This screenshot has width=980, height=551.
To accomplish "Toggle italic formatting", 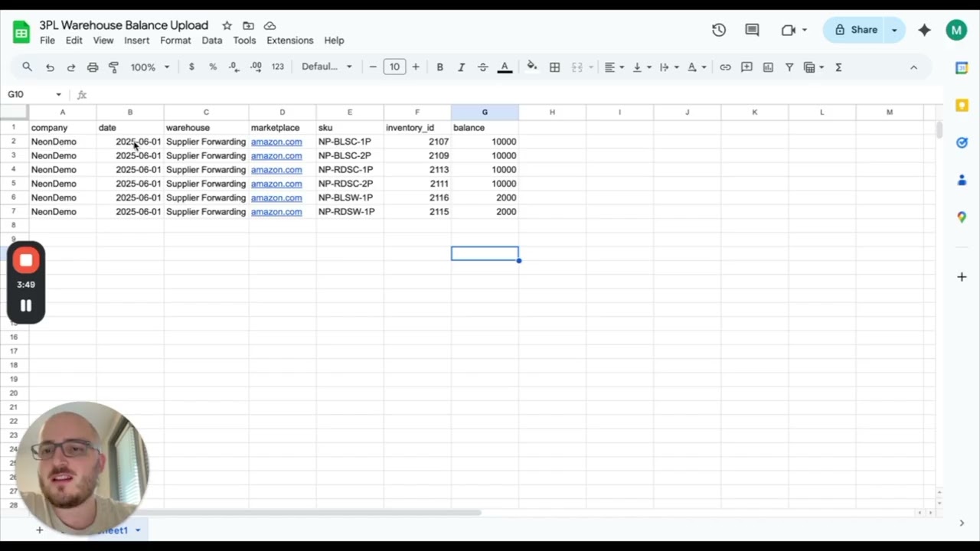I will 461,67.
